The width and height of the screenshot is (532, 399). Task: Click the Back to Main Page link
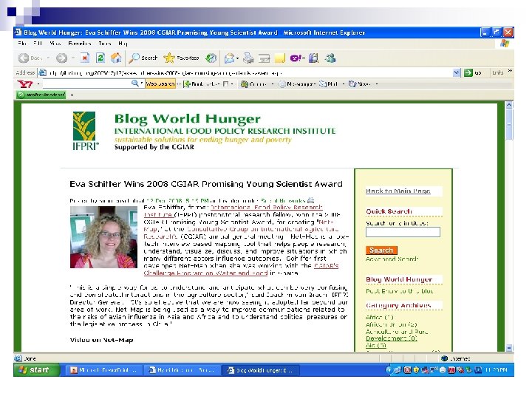coord(398,191)
